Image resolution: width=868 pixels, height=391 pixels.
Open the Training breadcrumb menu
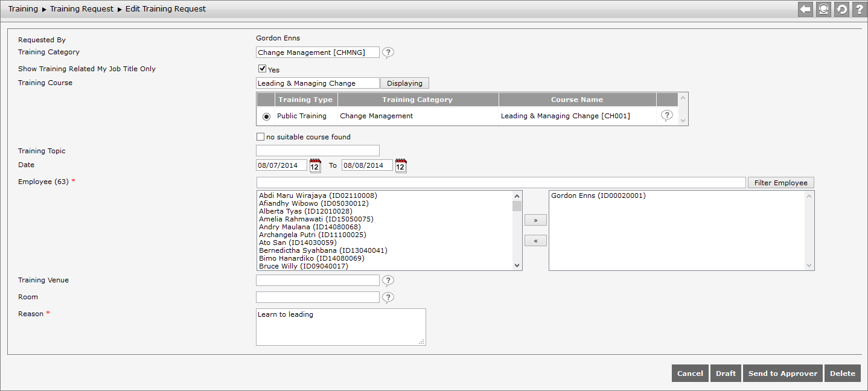[23, 8]
